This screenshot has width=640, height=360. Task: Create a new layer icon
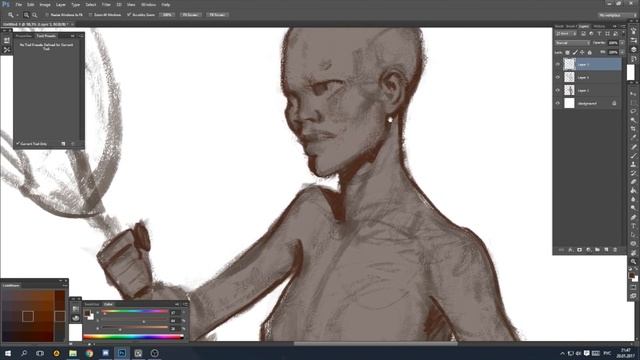(606, 249)
